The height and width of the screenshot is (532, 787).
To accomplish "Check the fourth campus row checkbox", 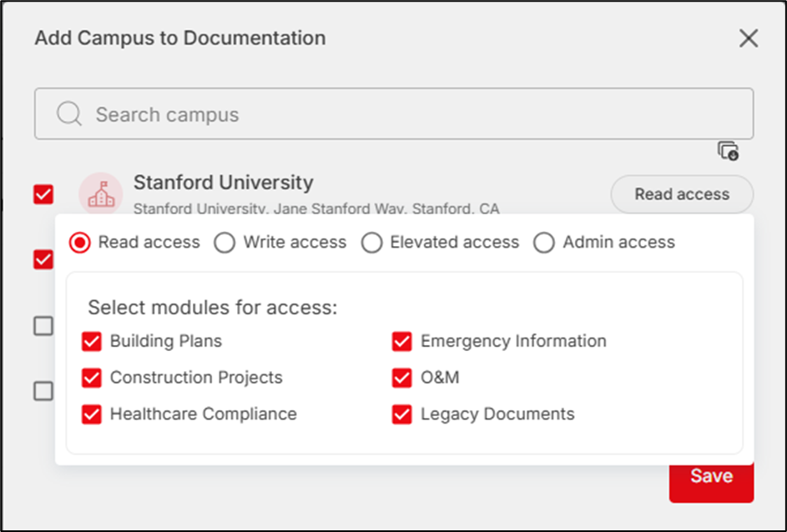I will click(x=43, y=390).
